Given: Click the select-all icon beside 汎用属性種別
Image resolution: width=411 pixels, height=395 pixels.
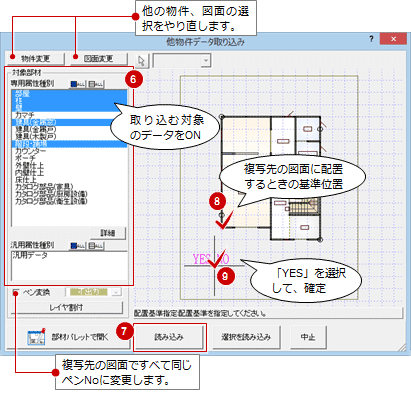Looking at the screenshot, I should point(78,246).
